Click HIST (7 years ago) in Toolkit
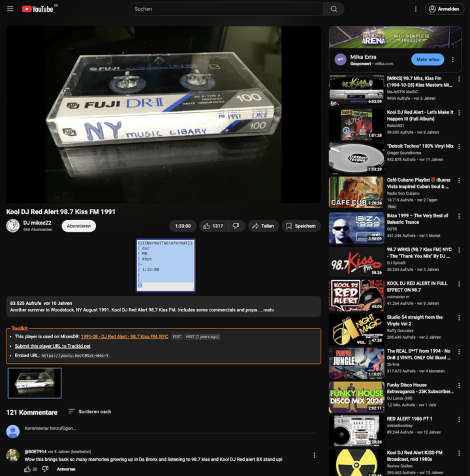 point(202,337)
